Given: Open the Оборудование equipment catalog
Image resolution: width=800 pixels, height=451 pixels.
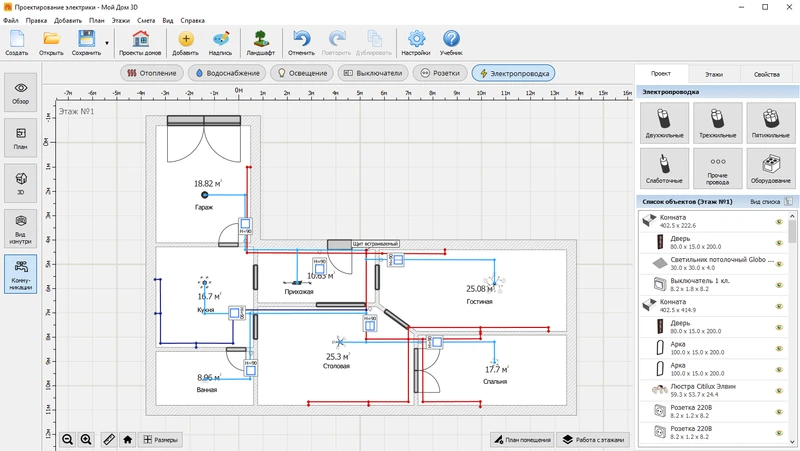Looking at the screenshot, I should tap(770, 168).
